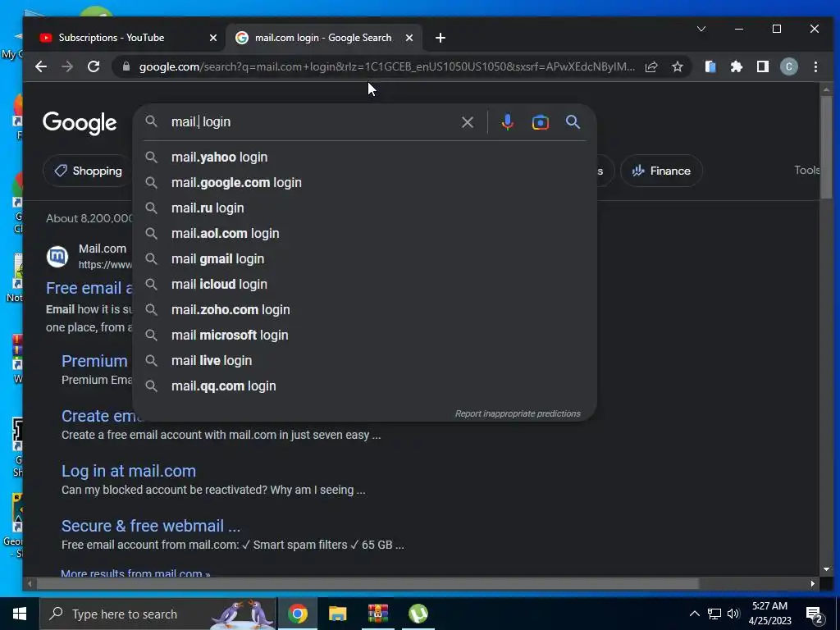Choose suggestion mail.zoho.com login
Image resolution: width=840 pixels, height=630 pixels.
364,309
